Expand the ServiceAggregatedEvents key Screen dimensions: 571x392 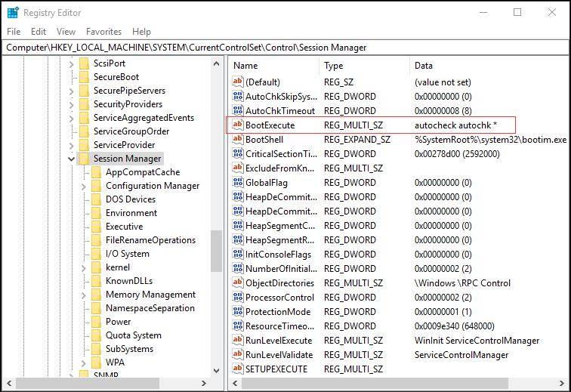coord(71,119)
